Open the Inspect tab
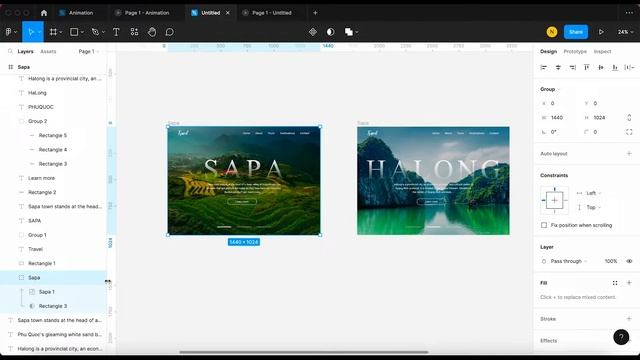Viewport: 640px width, 360px height. (602, 51)
